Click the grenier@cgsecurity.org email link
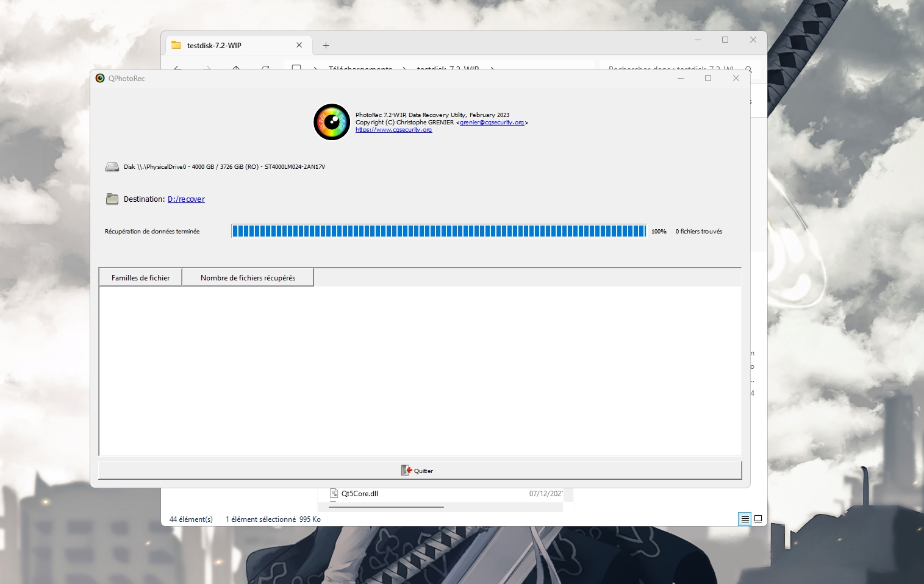Viewport: 924px width, 584px height. click(x=492, y=123)
